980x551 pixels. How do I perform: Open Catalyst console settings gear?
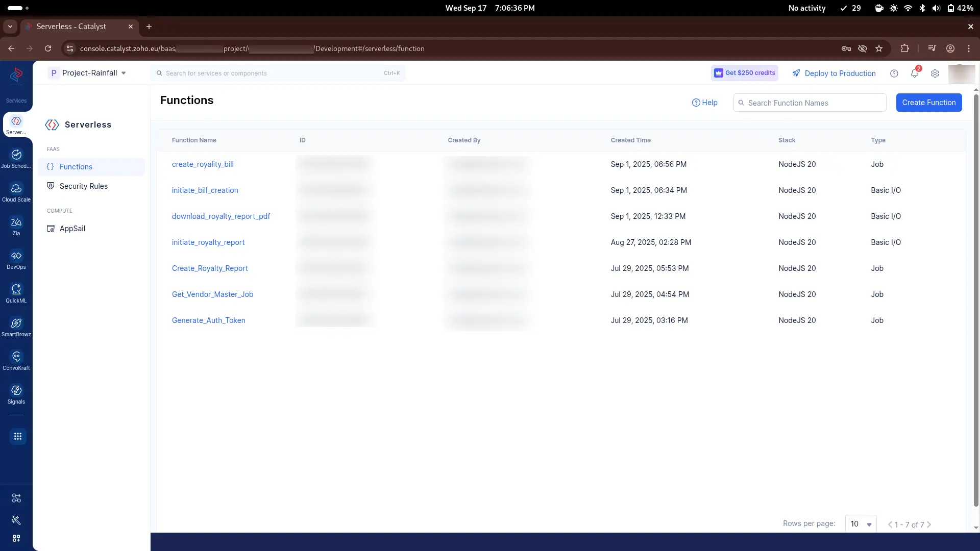[x=935, y=73]
